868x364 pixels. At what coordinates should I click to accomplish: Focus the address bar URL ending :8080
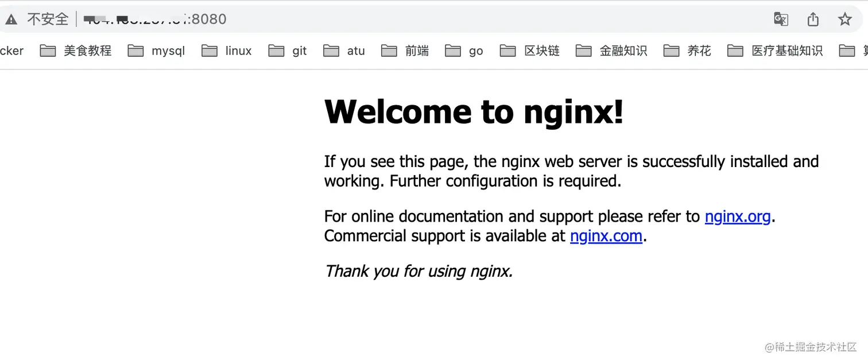tap(156, 20)
